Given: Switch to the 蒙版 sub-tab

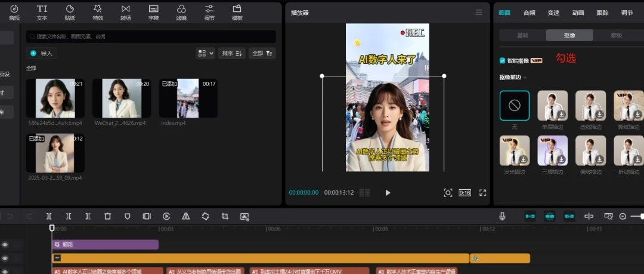Looking at the screenshot, I should pyautogui.click(x=617, y=35).
